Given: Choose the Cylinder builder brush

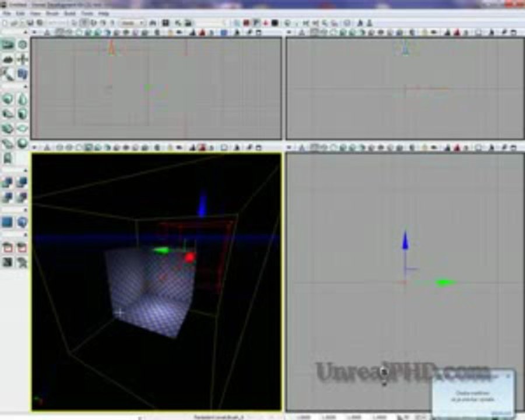Looking at the screenshot, I should 22,114.
